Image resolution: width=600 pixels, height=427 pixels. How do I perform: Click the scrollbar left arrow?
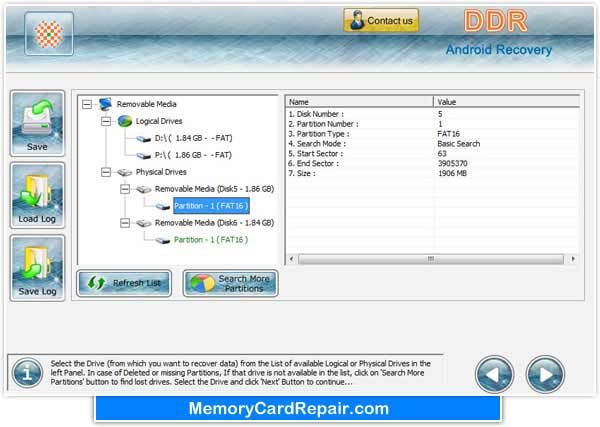coord(291,259)
